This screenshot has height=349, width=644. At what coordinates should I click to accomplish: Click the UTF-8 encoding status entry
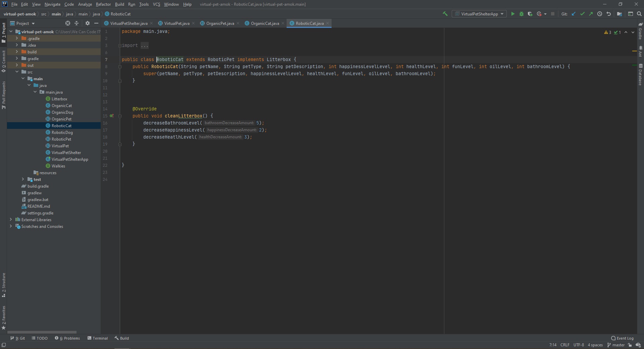(x=579, y=345)
